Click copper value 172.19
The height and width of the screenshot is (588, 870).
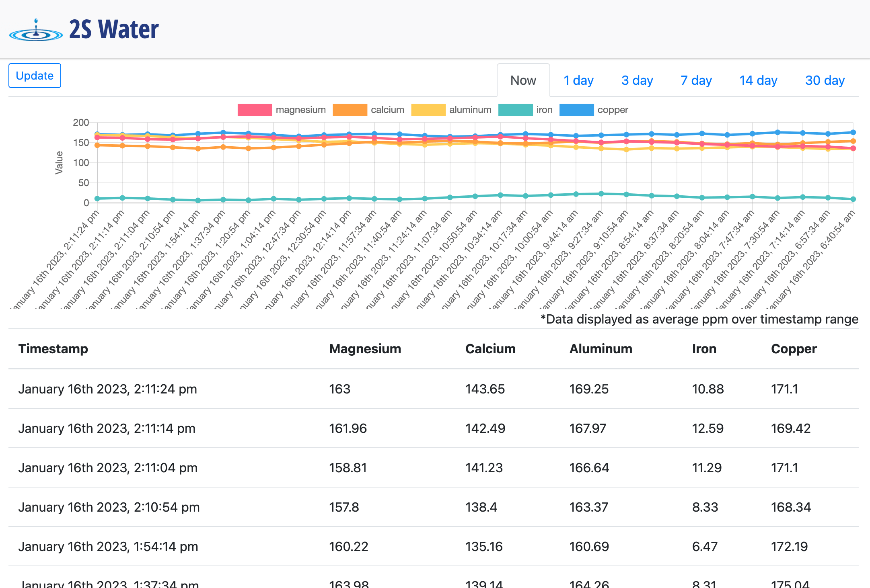click(789, 546)
